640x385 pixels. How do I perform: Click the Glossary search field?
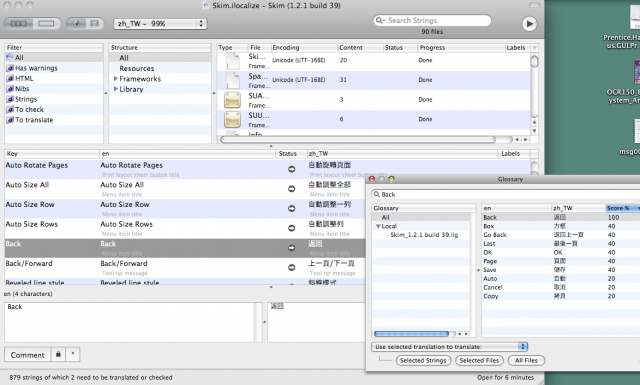point(505,194)
